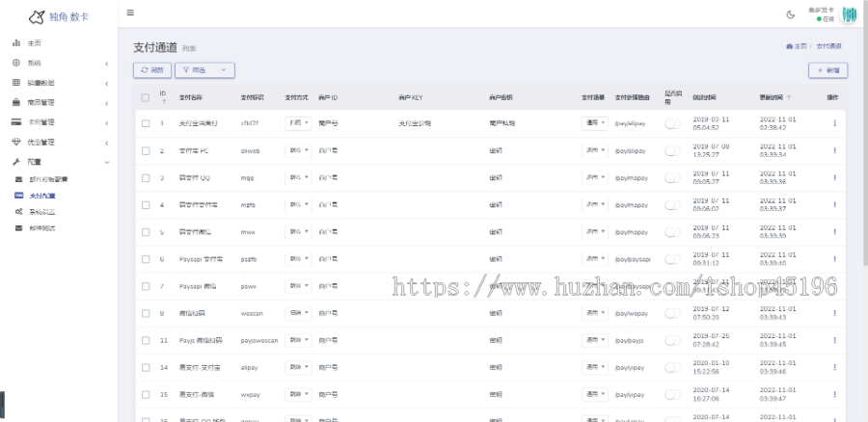Select 系统设置 in the sidebar submenu
The width and height of the screenshot is (868, 422).
point(42,212)
